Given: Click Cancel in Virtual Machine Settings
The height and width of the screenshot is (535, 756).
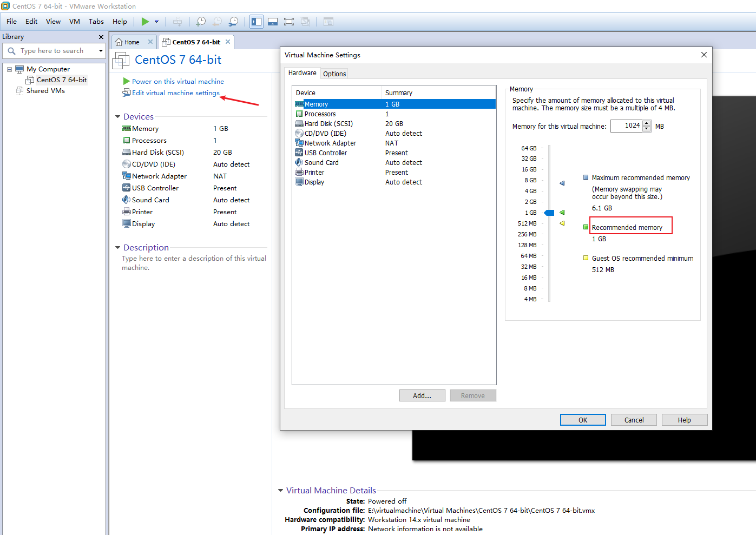Looking at the screenshot, I should pos(634,420).
